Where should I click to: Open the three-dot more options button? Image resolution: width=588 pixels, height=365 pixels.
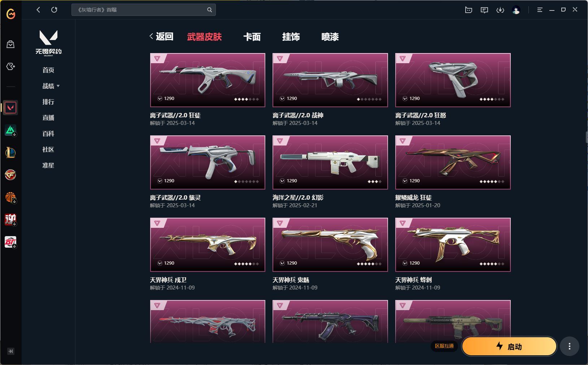(x=570, y=347)
